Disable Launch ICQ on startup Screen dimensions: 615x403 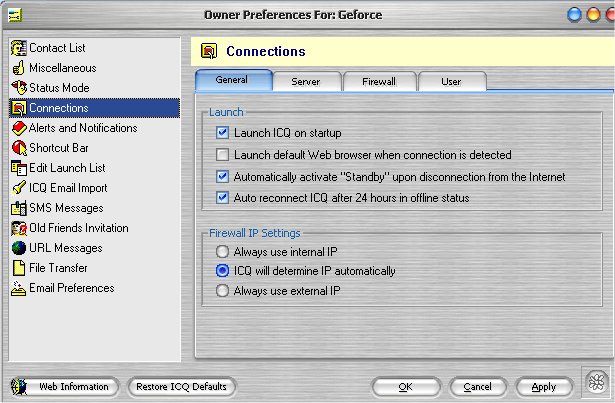[222, 133]
